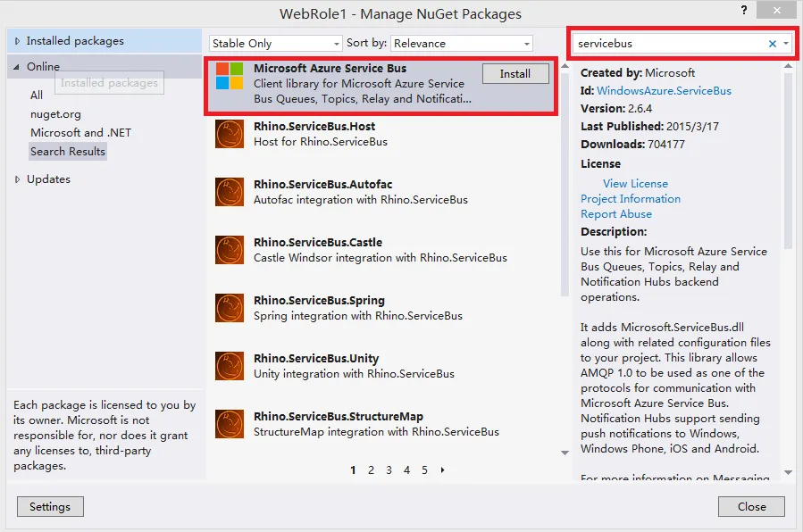803x532 pixels.
Task: Select the Microsoft and .NET source
Action: point(80,132)
